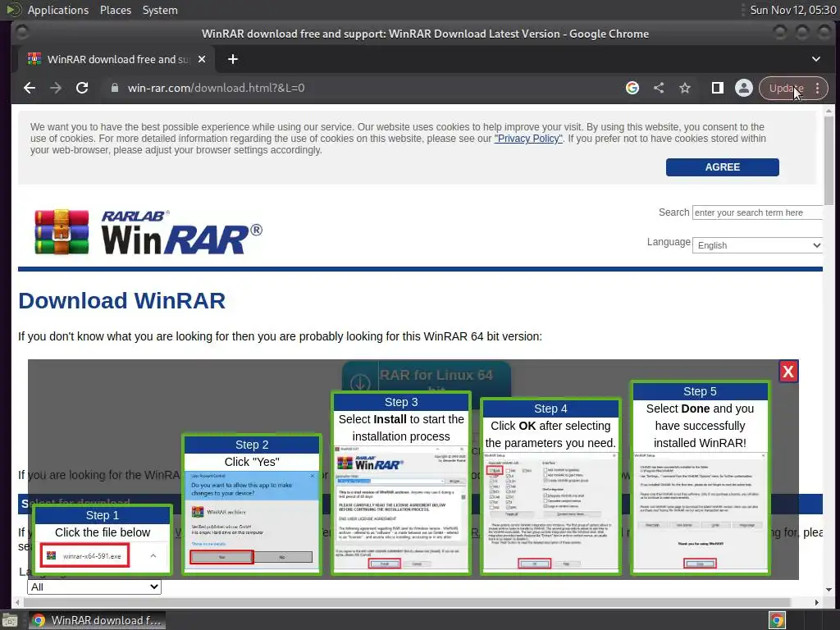Reload the page with the refresh icon
Screen dimensions: 840x630
coord(82,88)
